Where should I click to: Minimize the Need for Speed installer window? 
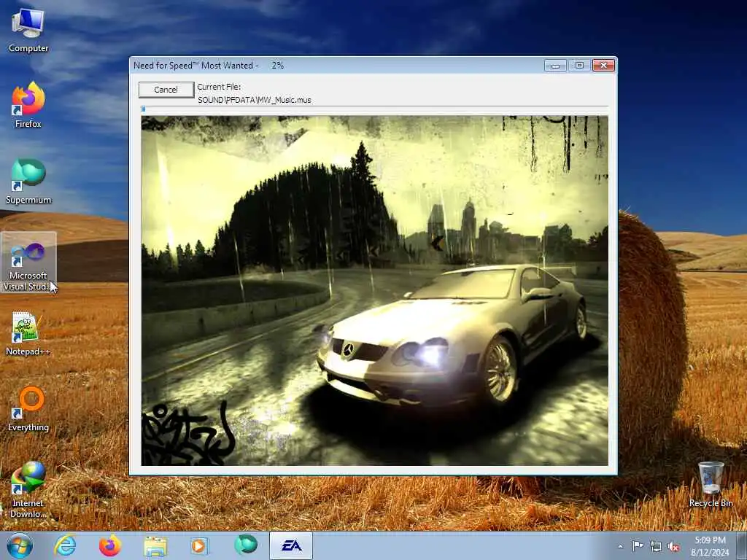555,65
